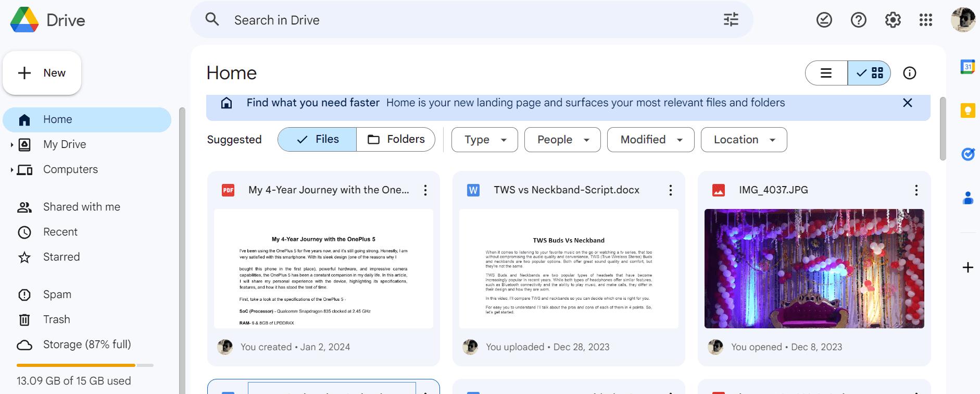Open the Trash section

(x=56, y=319)
